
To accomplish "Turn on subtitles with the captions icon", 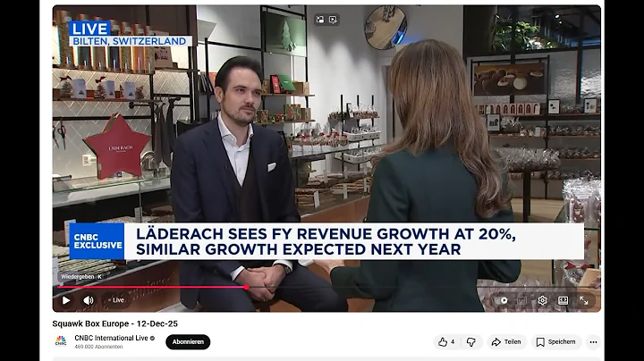I will (521, 301).
